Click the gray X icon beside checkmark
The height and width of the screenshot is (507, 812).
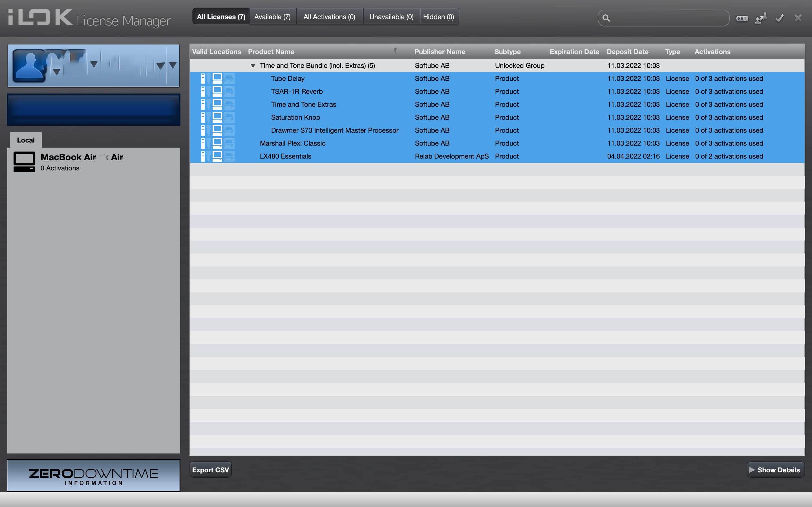798,18
